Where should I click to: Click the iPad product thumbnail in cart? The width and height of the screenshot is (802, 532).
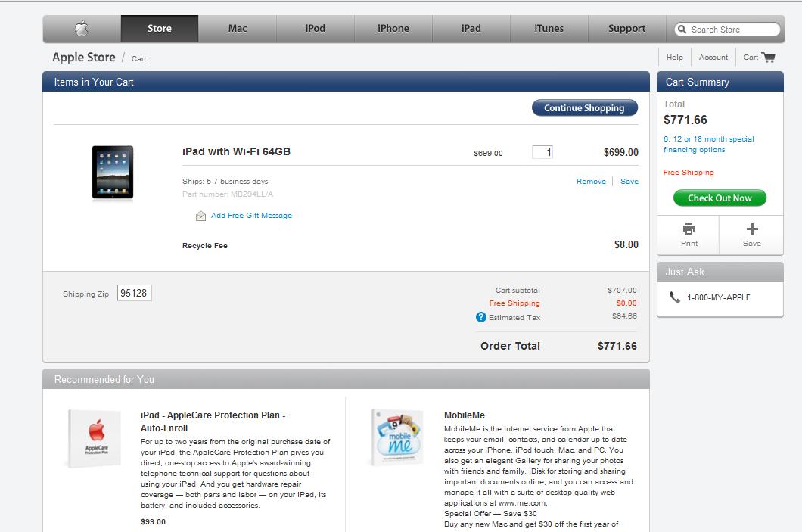(113, 173)
